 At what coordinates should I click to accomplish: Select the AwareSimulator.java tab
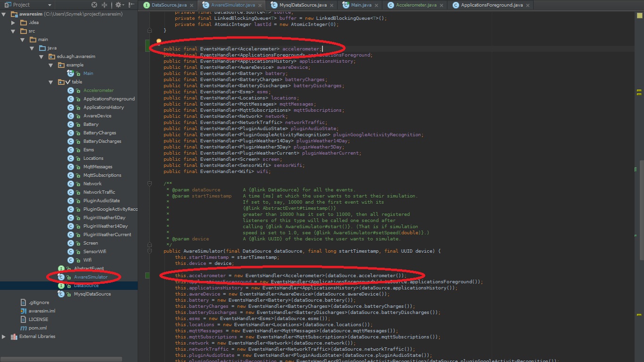(x=232, y=5)
